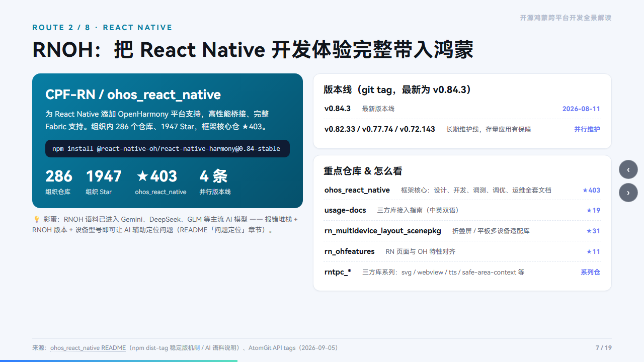Select the ROUTE 2 / 8 · REACT NATIVE label
This screenshot has height=362, width=644.
tap(103, 28)
